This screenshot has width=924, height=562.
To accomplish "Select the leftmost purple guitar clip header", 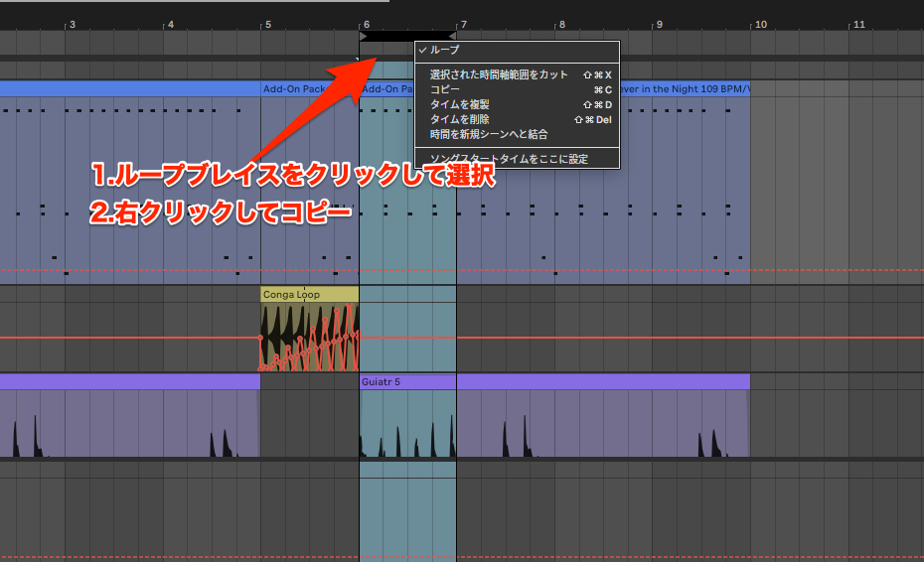I will pos(129,381).
